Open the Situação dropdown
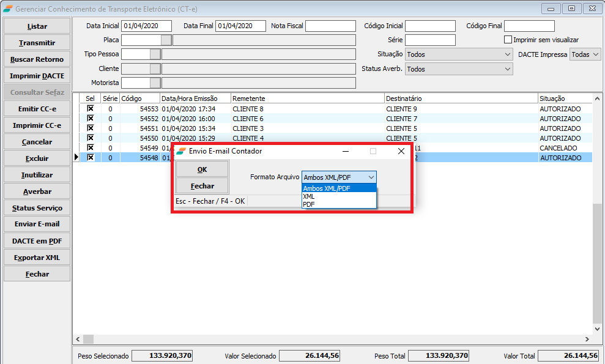The width and height of the screenshot is (605, 364). [459, 54]
